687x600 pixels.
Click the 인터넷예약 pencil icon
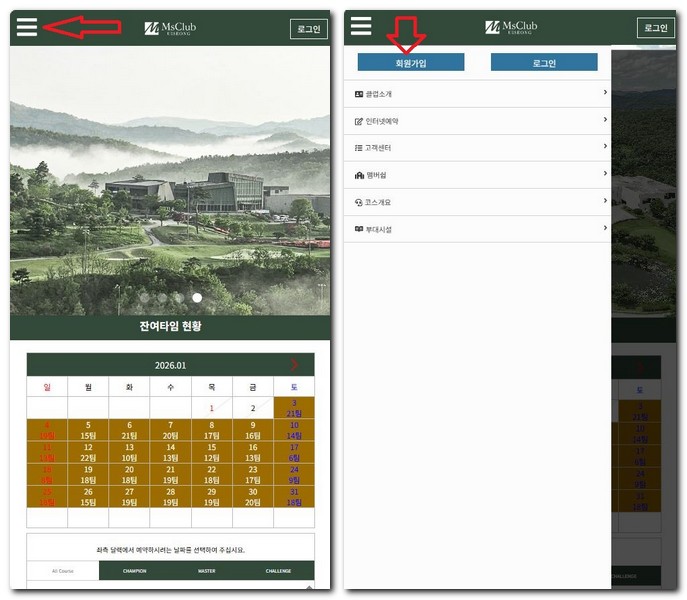click(359, 121)
